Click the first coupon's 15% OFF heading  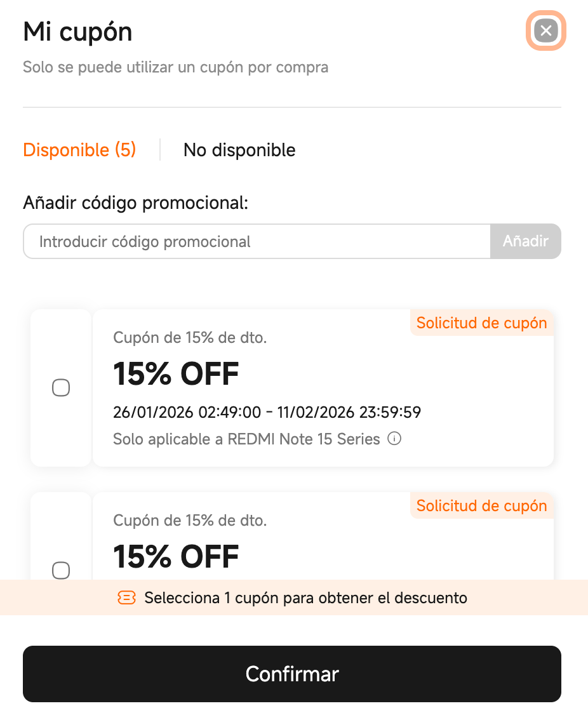tap(176, 374)
